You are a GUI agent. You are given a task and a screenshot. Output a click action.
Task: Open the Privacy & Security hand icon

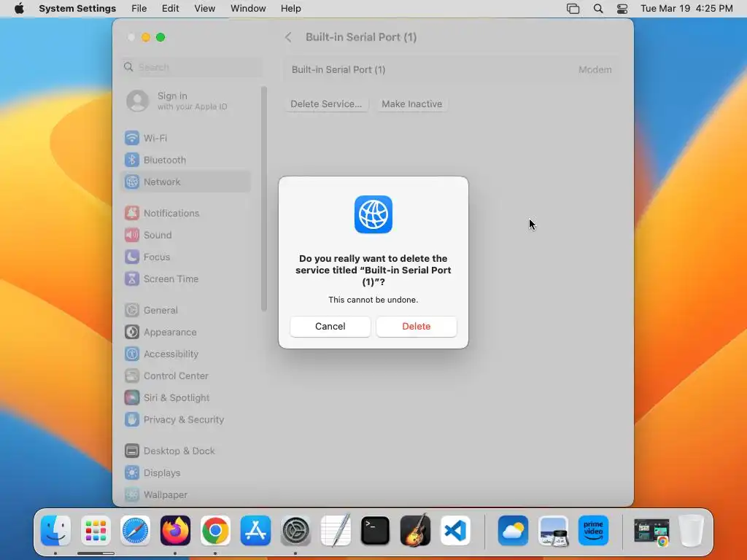tap(132, 420)
